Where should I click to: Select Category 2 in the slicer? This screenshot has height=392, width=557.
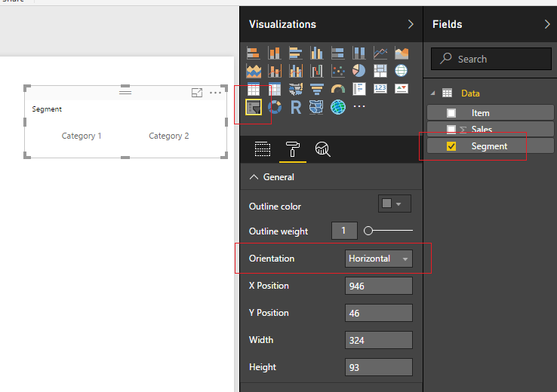pyautogui.click(x=169, y=136)
